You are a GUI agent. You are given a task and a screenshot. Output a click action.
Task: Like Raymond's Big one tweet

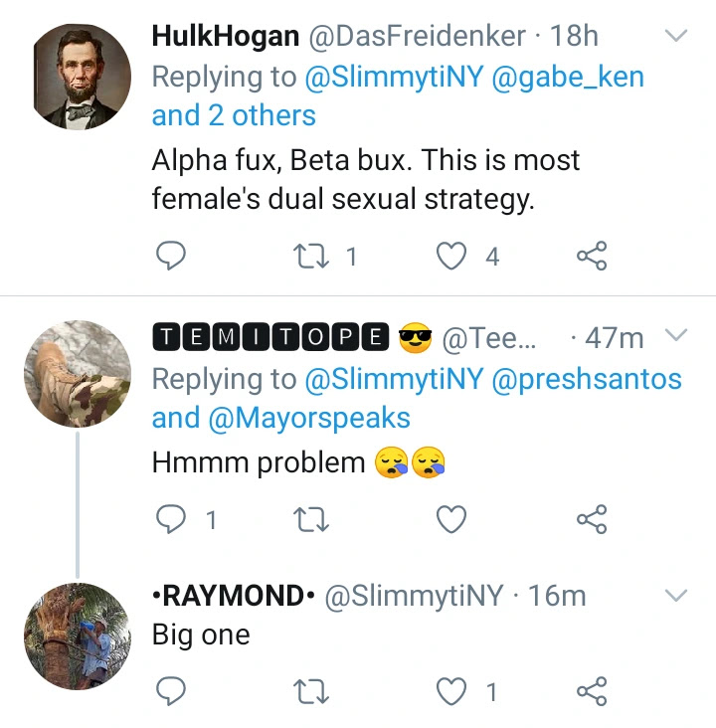coord(452,691)
